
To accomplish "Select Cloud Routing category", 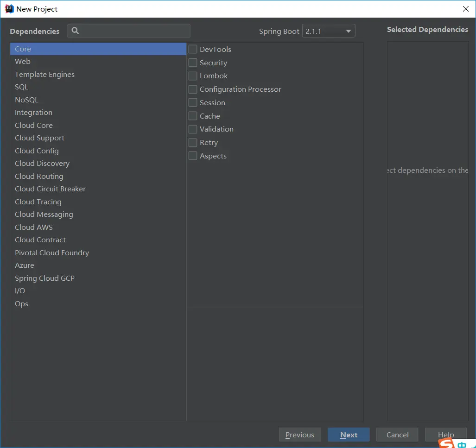I will click(x=98, y=177).
